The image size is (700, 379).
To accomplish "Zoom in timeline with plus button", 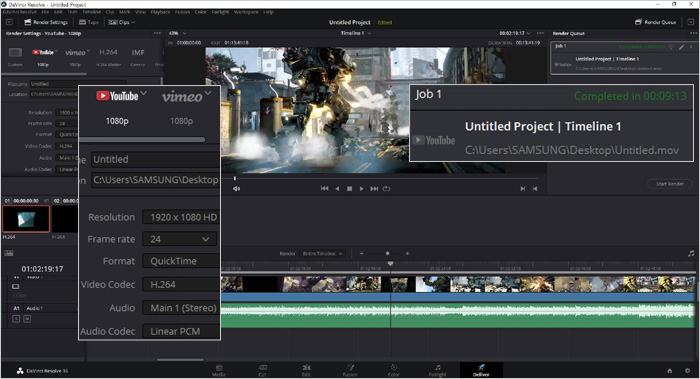I will [x=407, y=254].
